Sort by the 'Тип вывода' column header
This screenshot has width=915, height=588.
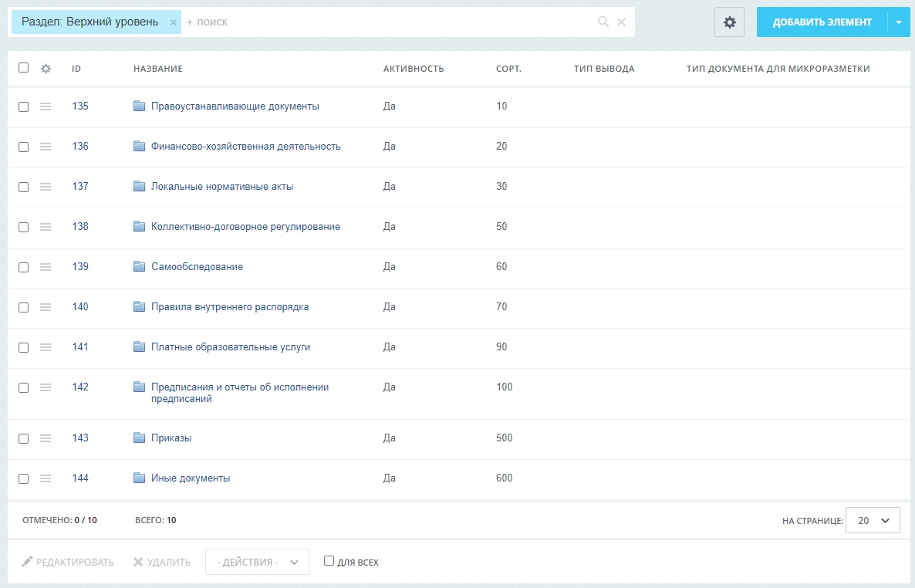(x=604, y=69)
